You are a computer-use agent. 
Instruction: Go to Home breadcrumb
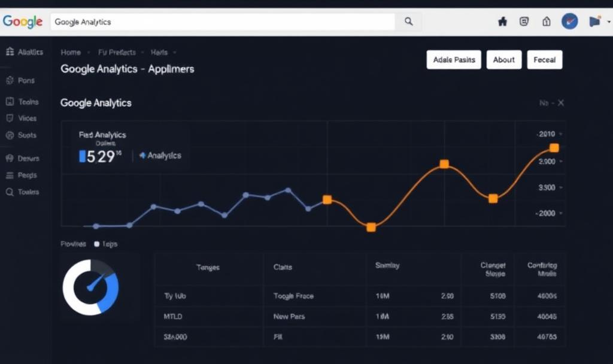tap(71, 53)
